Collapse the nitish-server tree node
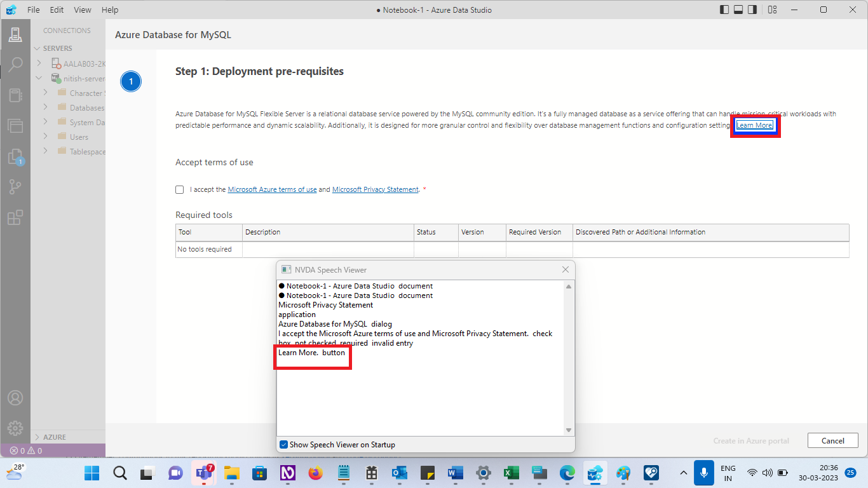 [x=39, y=78]
